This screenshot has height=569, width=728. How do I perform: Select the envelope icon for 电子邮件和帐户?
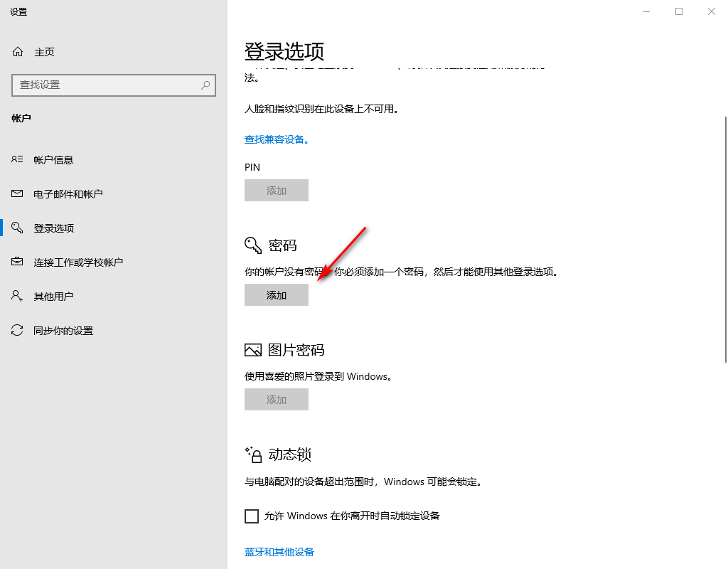[18, 194]
